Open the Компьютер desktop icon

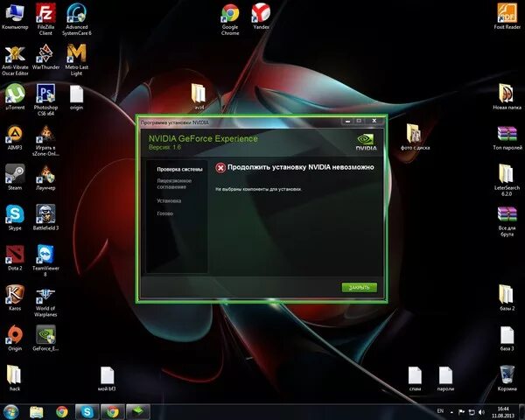coord(15,17)
